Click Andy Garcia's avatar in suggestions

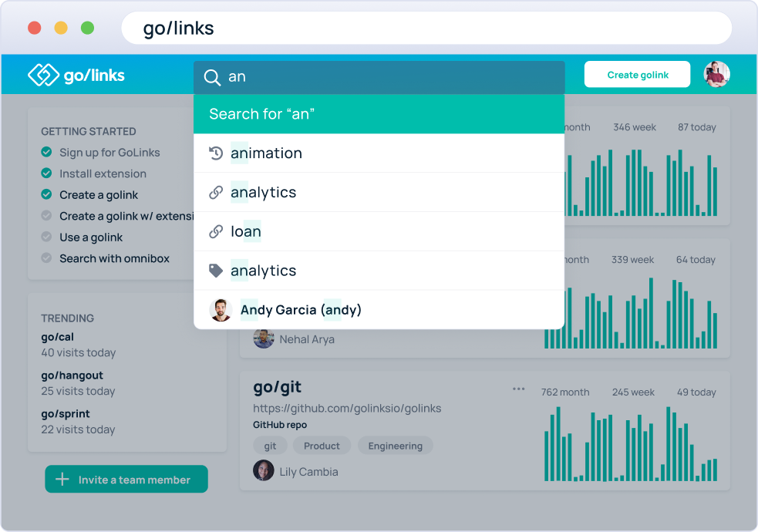(219, 309)
